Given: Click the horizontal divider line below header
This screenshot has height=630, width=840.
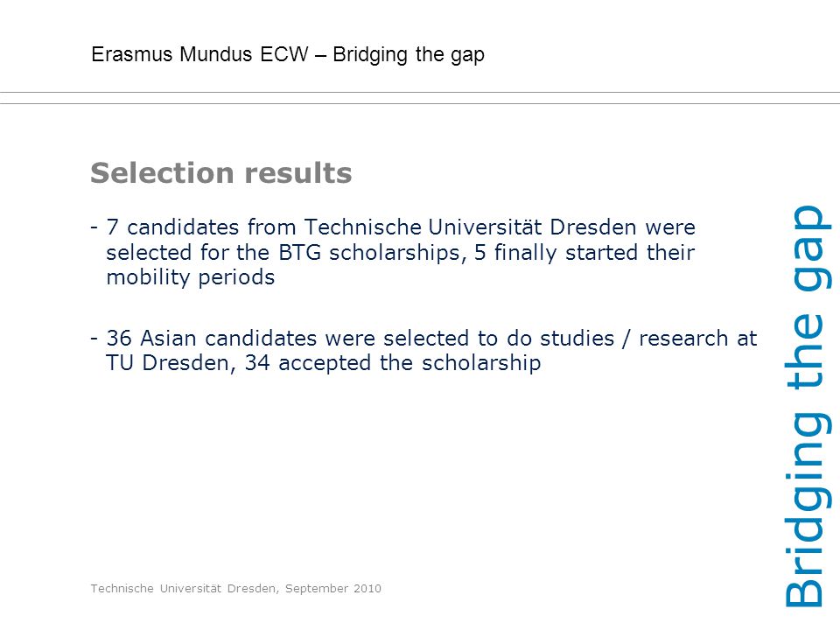Looking at the screenshot, I should pos(420,98).
